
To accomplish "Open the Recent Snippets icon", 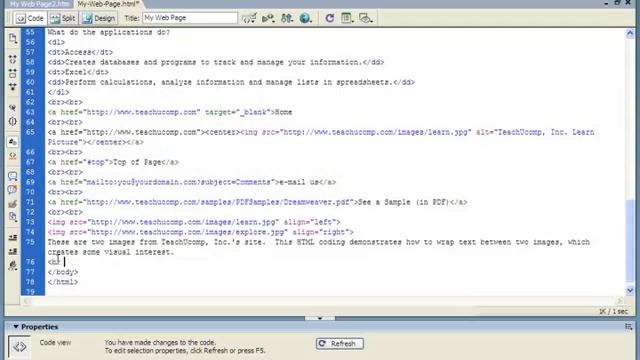I will tap(13, 217).
